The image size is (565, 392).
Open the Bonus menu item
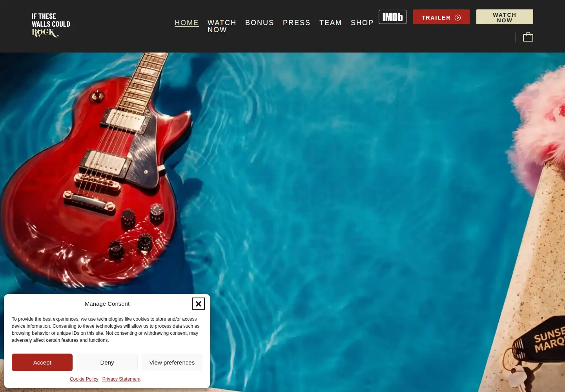(259, 23)
